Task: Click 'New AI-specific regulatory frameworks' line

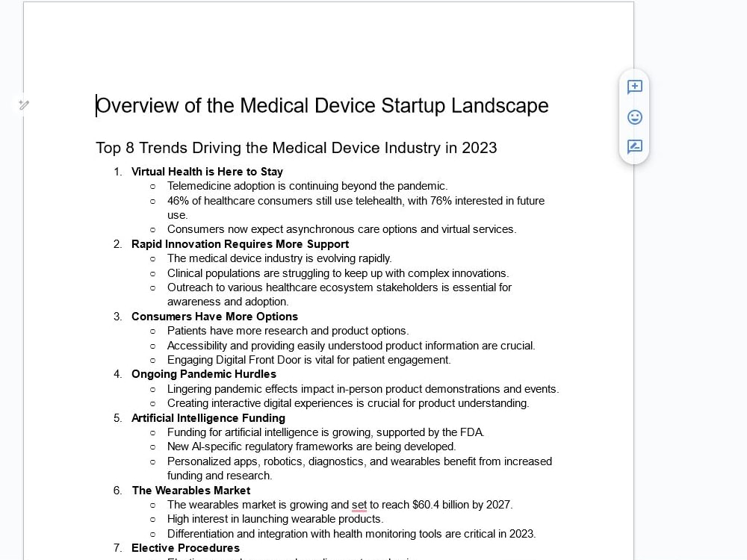Action: point(311,447)
